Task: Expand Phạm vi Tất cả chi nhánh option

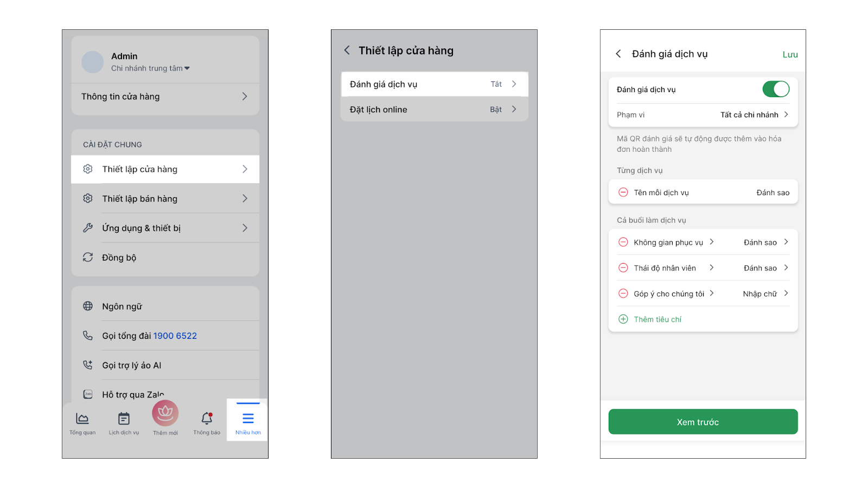Action: click(754, 114)
